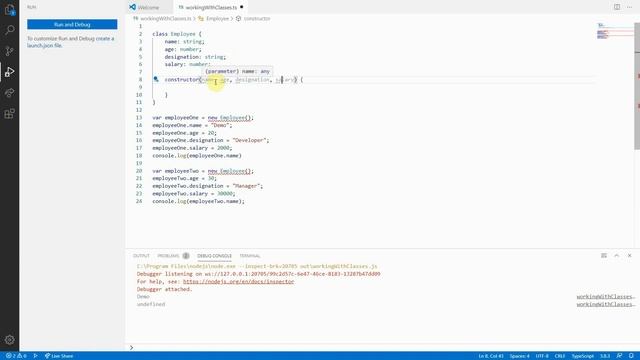
Task: Close the bottom panel
Action: 629,256
